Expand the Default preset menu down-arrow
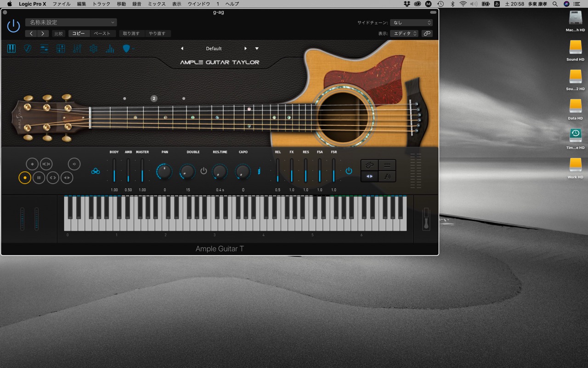Image resolution: width=588 pixels, height=368 pixels. pyautogui.click(x=257, y=48)
